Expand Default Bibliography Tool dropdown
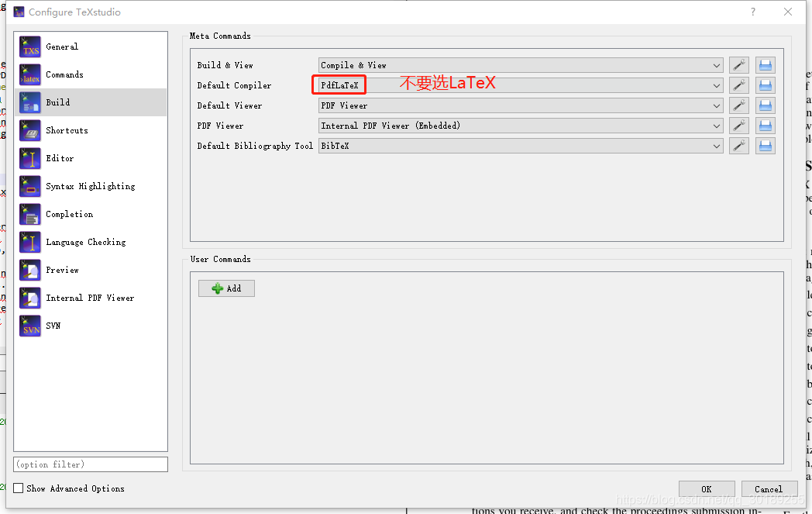This screenshot has height=514, width=812. click(521, 146)
